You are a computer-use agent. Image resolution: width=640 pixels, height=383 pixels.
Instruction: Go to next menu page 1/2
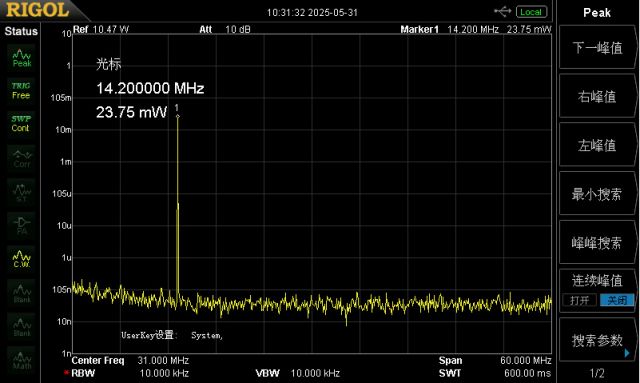coord(597,373)
